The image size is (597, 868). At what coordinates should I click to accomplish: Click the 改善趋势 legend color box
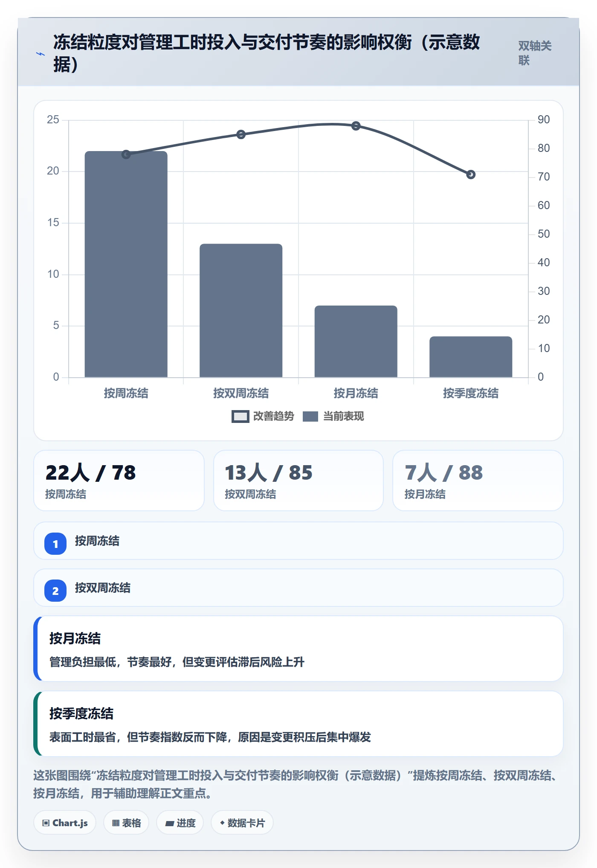pyautogui.click(x=240, y=417)
